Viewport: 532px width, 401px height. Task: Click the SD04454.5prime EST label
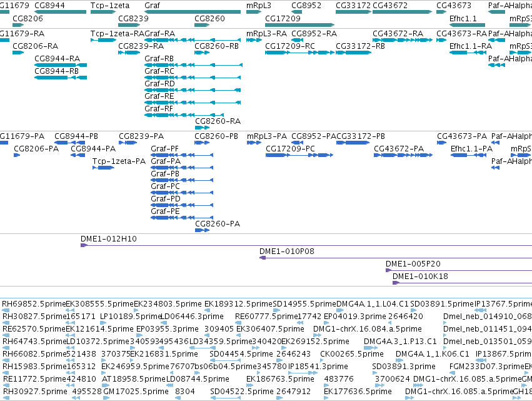[241, 354]
